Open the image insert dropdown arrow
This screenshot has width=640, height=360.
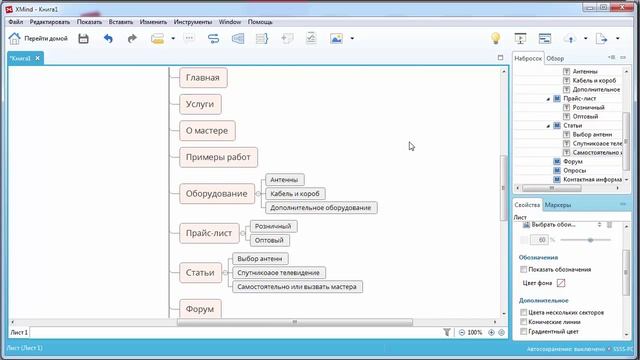click(x=352, y=39)
